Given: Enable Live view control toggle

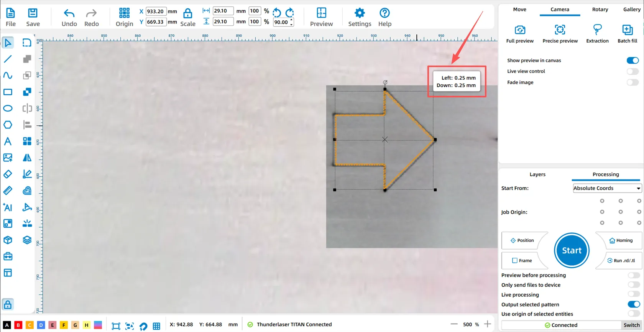Looking at the screenshot, I should coord(632,71).
